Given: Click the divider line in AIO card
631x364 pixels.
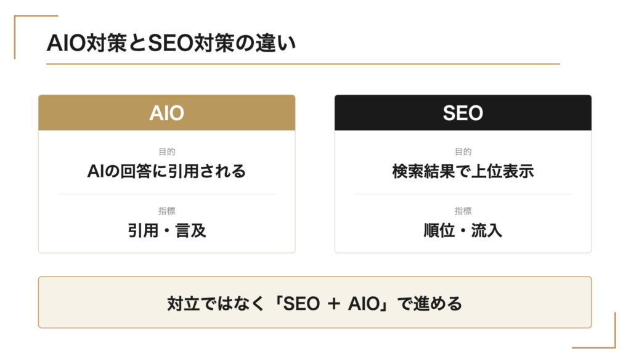Looking at the screenshot, I should point(166,194).
